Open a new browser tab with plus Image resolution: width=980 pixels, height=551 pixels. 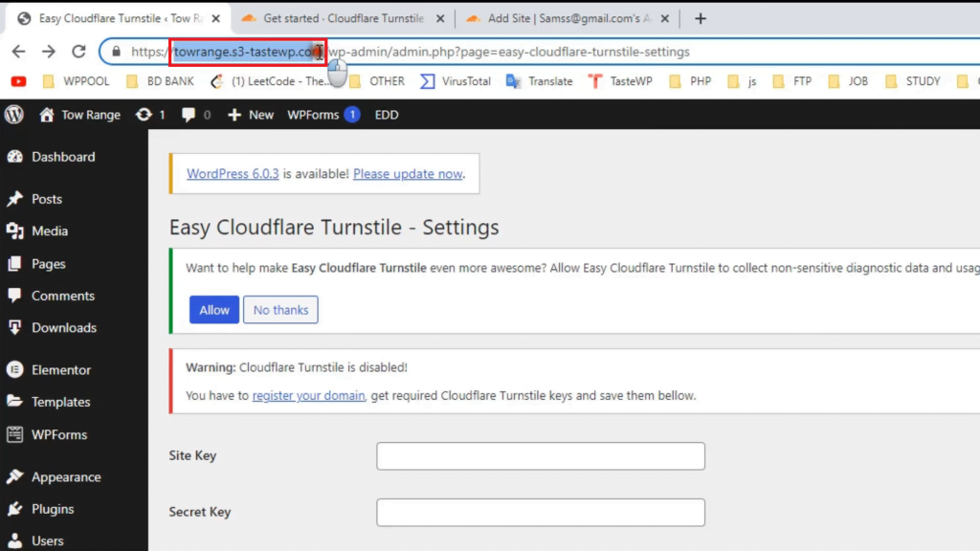[x=700, y=19]
